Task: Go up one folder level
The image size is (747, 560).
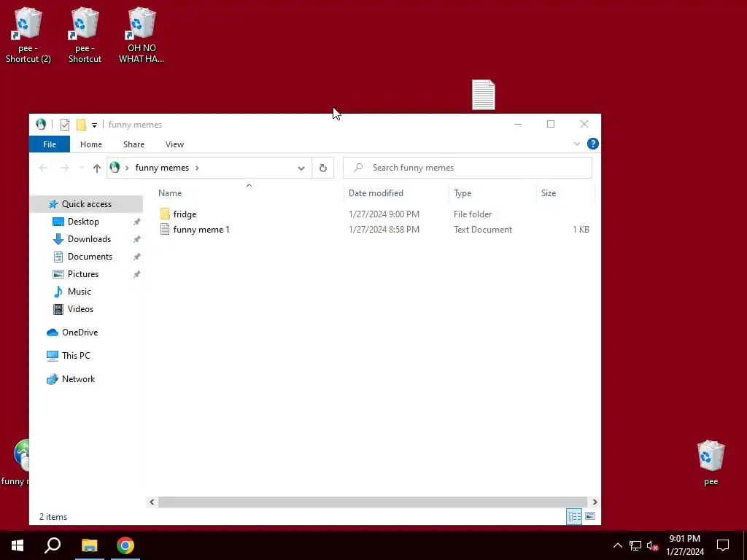Action: (x=97, y=168)
